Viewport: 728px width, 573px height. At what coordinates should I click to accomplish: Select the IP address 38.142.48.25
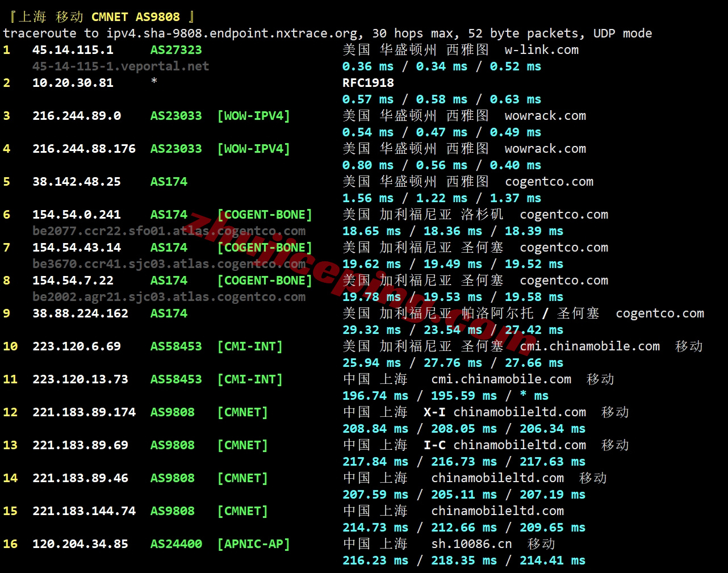click(77, 182)
